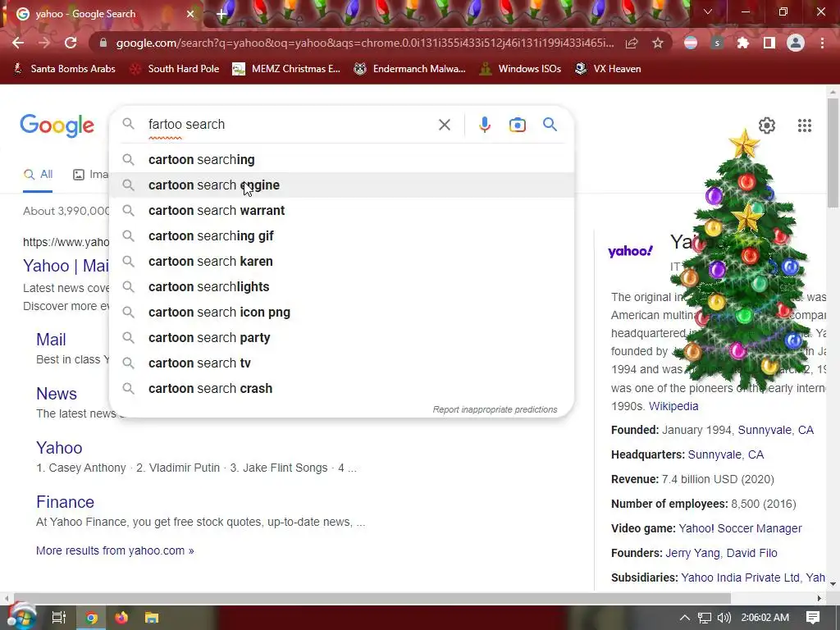Select suggestion cartoon searchlights
Screen dimensions: 840x630
click(x=341, y=286)
